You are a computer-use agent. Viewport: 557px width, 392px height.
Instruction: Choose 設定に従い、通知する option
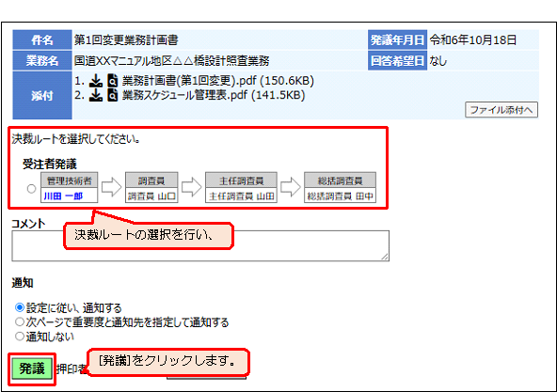20,307
